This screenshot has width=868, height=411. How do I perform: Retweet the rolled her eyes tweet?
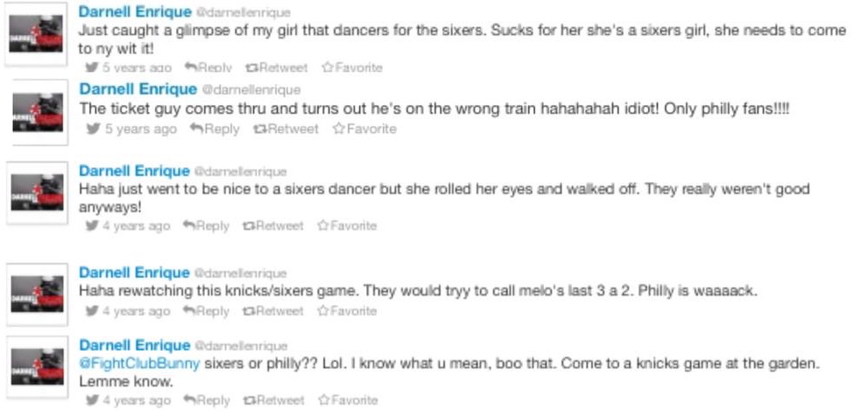point(275,225)
